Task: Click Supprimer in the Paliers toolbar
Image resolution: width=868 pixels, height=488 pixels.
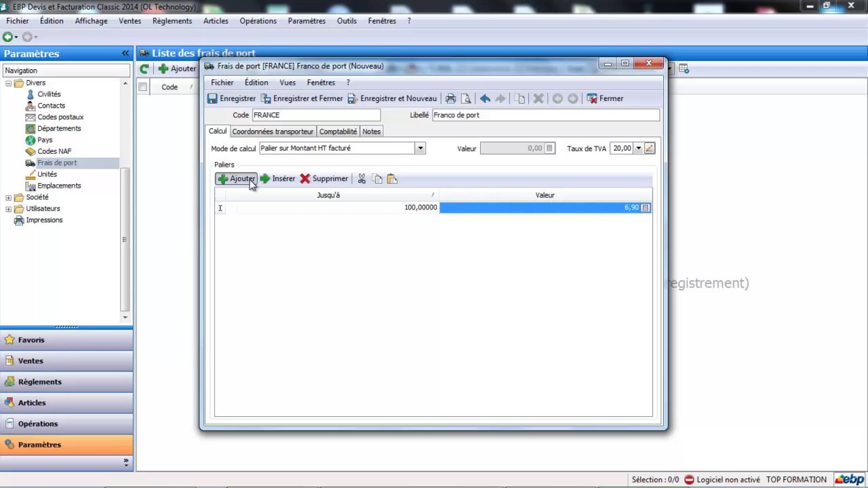Action: (324, 179)
